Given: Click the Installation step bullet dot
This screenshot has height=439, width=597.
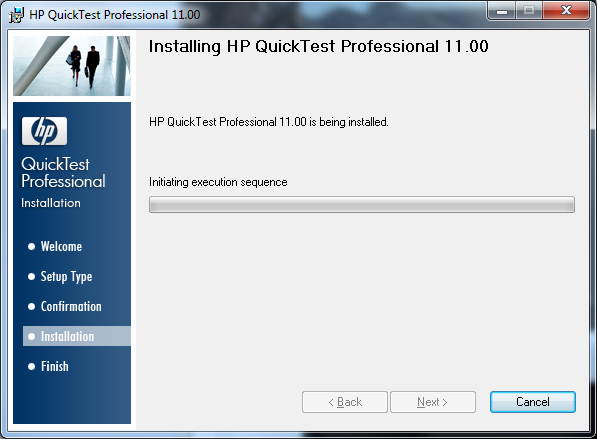Looking at the screenshot, I should click(x=31, y=336).
